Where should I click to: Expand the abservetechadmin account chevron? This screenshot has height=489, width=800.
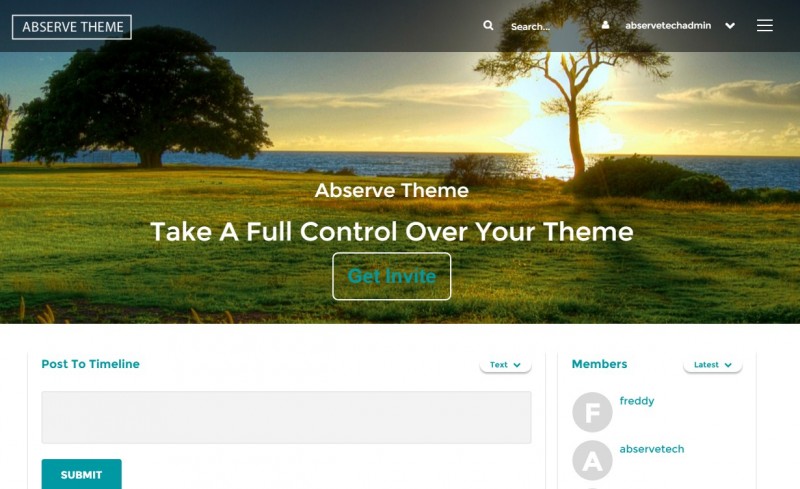(730, 26)
